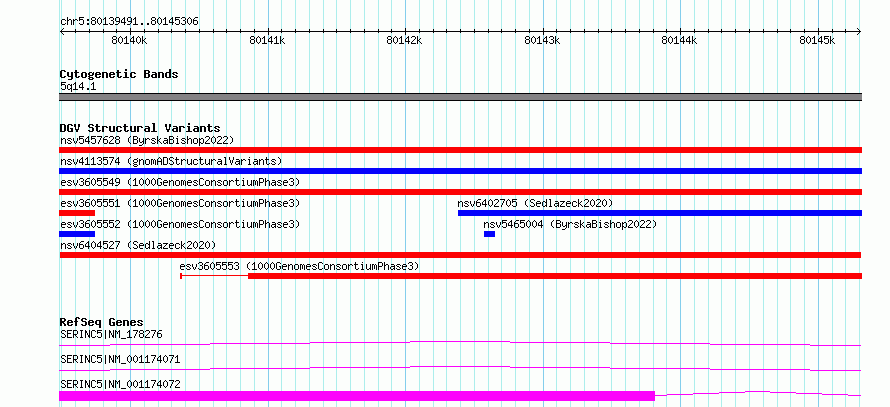Viewport: 890px width, 407px height.
Task: Open the SERINC5|NM_001174072 transcript label
Action: [x=120, y=384]
